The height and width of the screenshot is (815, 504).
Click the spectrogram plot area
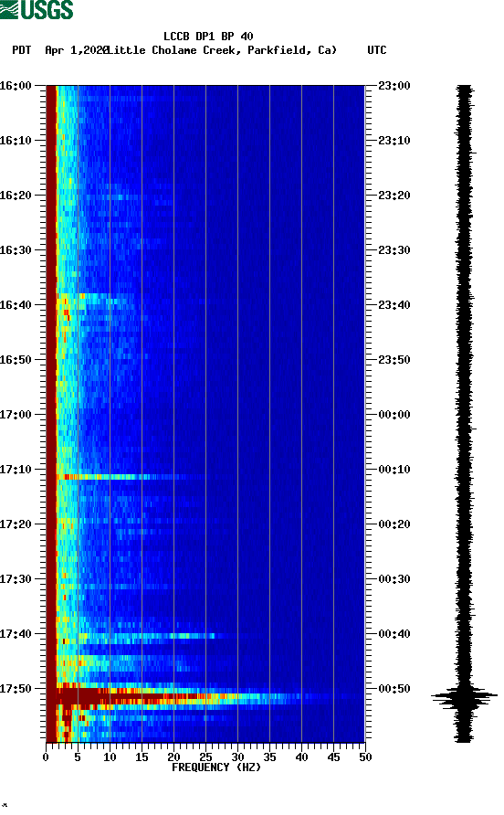pos(205,413)
